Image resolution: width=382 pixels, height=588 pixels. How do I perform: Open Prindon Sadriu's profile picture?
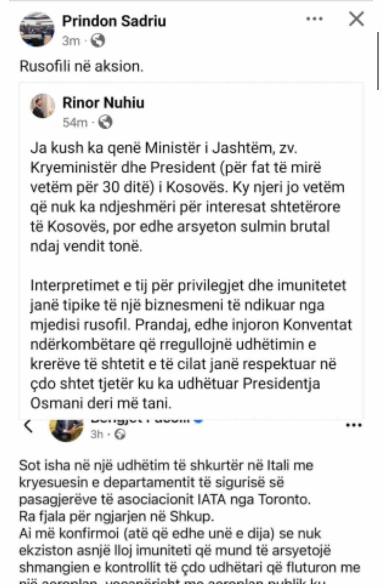(37, 30)
